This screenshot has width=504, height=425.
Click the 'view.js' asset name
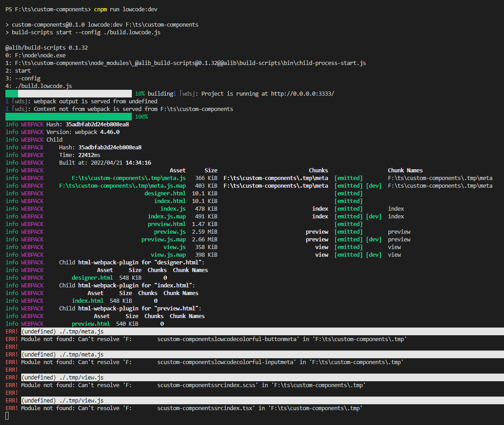point(174,247)
